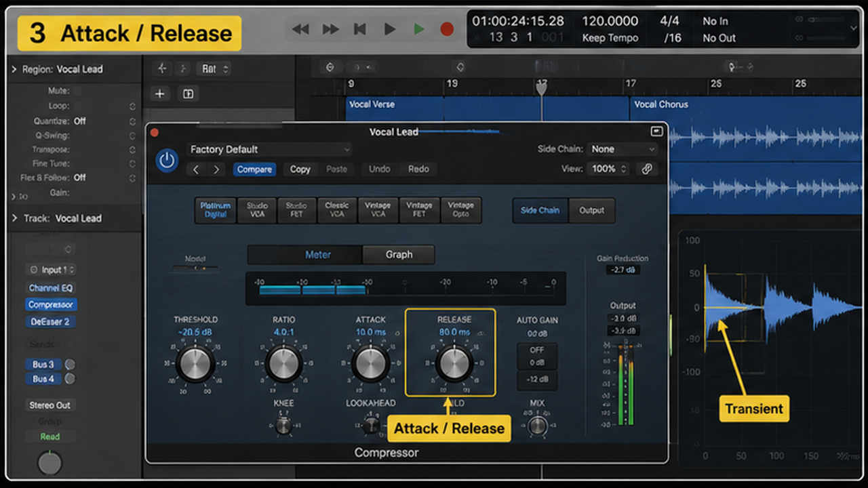Collapse the Track: Vocal Lead section

[x=14, y=218]
